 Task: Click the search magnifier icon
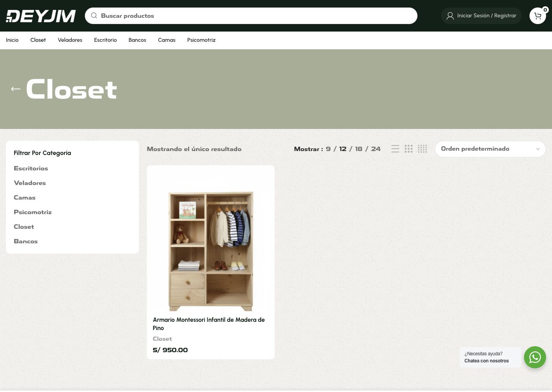[94, 16]
